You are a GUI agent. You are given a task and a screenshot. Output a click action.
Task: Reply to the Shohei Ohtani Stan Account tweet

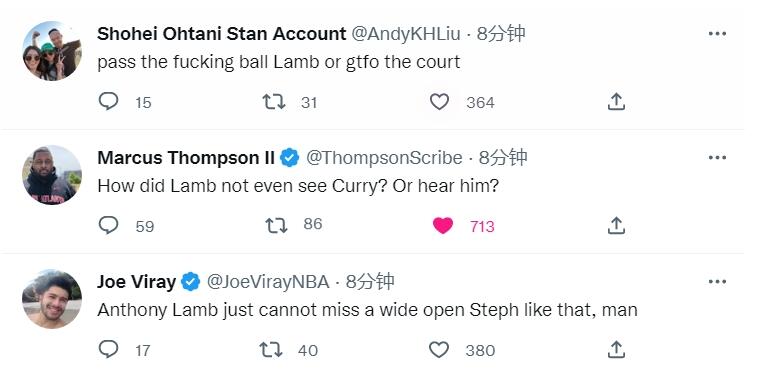point(108,102)
